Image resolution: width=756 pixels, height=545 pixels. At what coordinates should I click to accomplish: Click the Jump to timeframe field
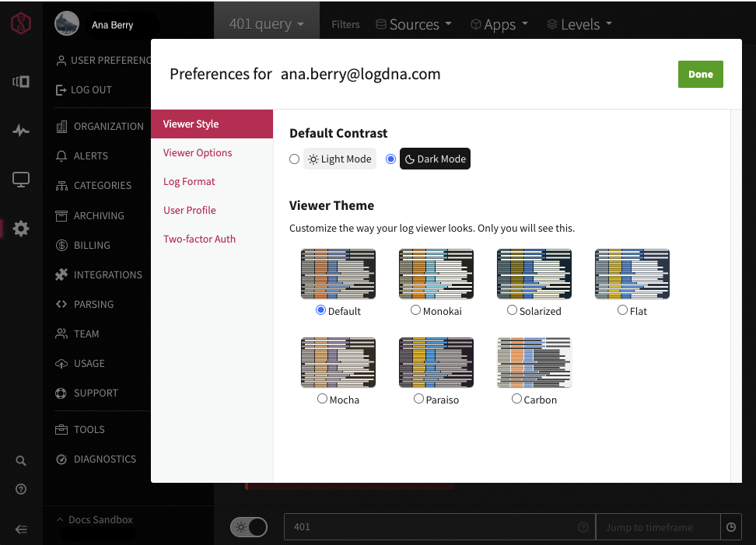click(x=658, y=526)
